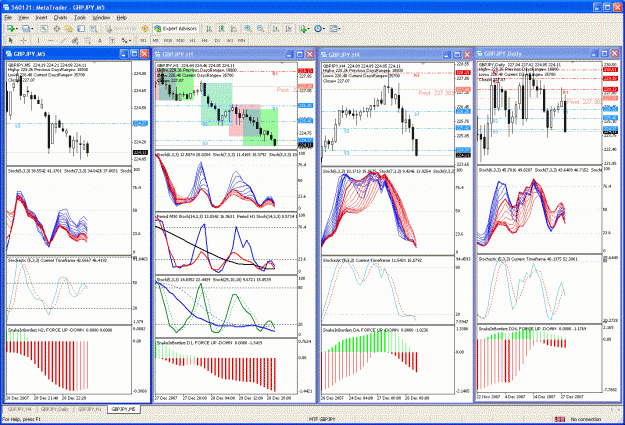
Task: Click the New Order toolbar button
Action: [120, 28]
